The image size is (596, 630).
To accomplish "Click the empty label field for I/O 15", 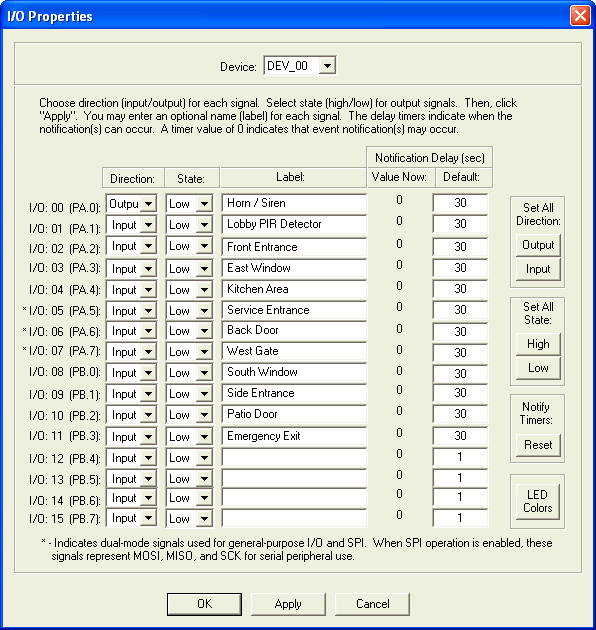I will 294,518.
